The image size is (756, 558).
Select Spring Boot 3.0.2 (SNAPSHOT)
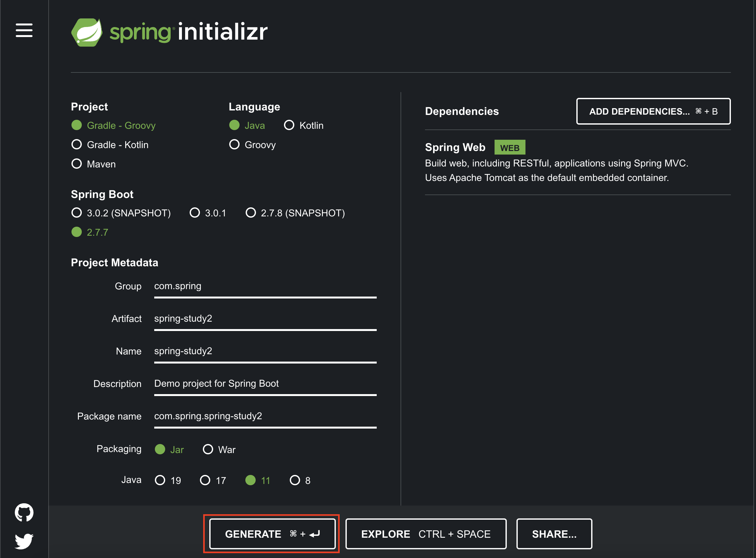(x=77, y=213)
